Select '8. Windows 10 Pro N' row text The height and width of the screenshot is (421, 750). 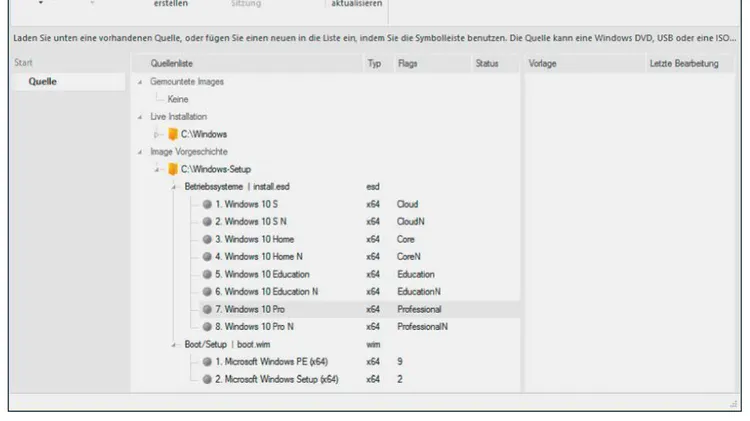[254, 327]
